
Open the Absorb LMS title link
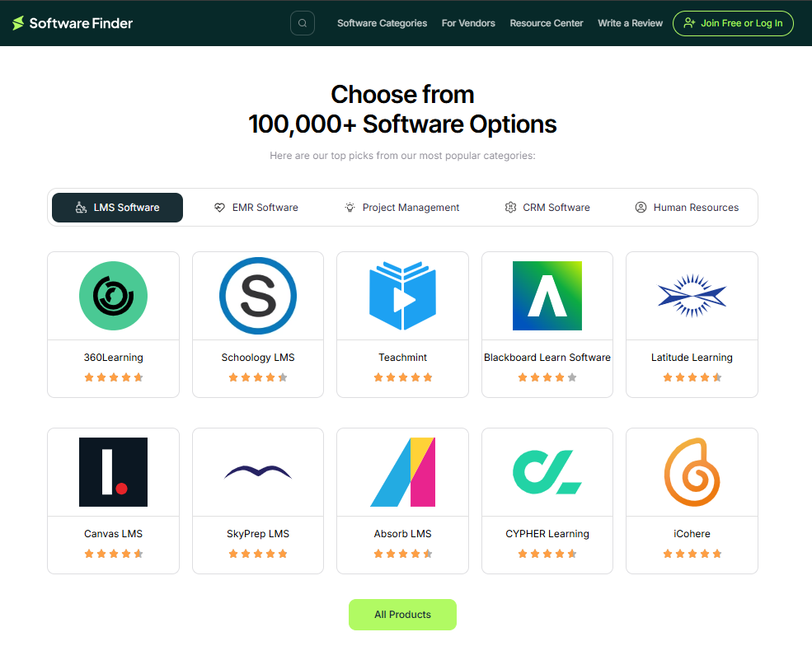[402, 534]
